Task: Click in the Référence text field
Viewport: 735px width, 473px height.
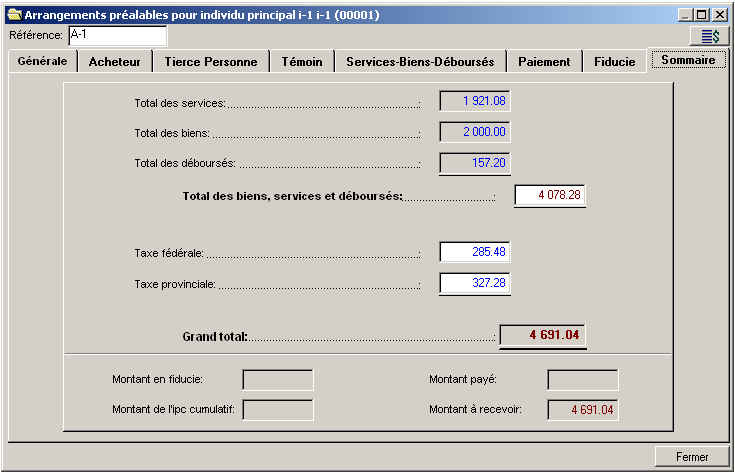Action: coord(117,36)
